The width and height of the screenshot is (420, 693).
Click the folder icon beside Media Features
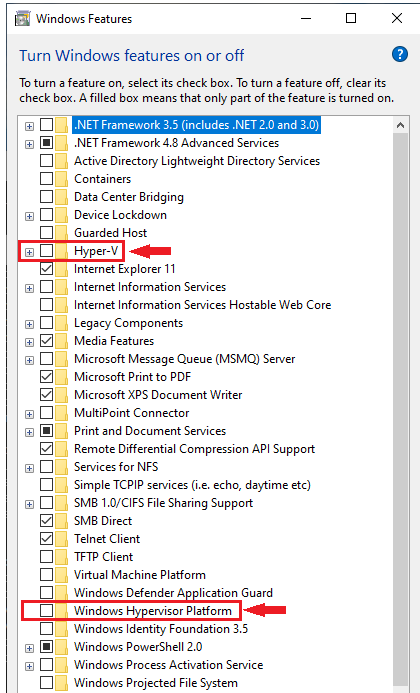pyautogui.click(x=62, y=341)
